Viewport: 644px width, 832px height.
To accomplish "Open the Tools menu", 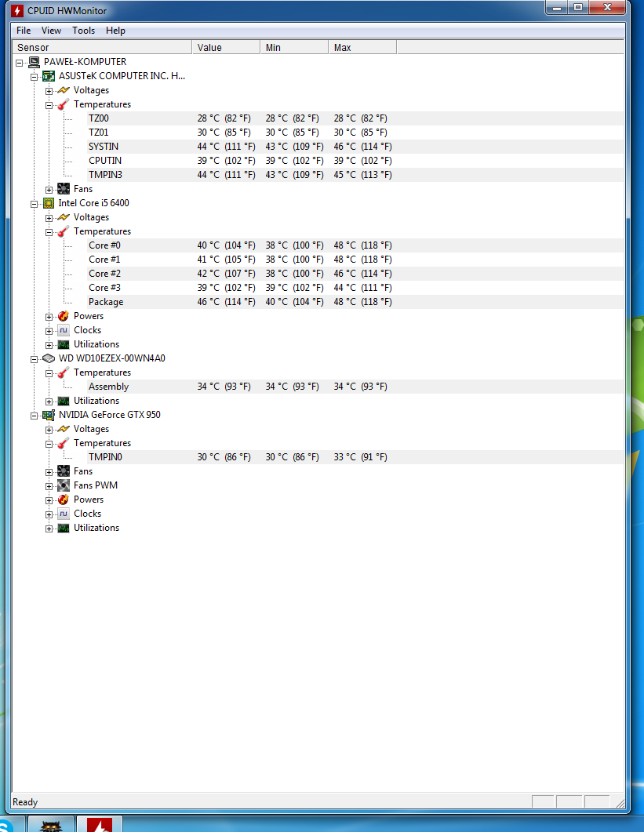I will click(83, 31).
